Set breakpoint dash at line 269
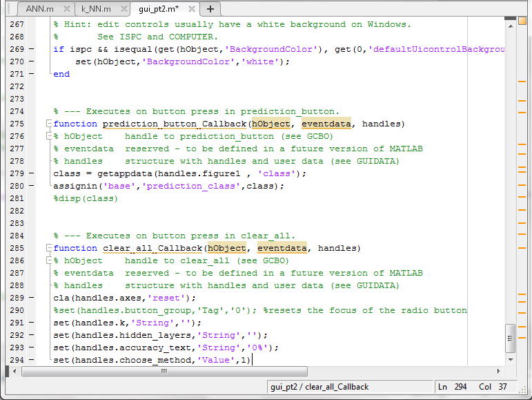This screenshot has height=400, width=532. pos(31,49)
